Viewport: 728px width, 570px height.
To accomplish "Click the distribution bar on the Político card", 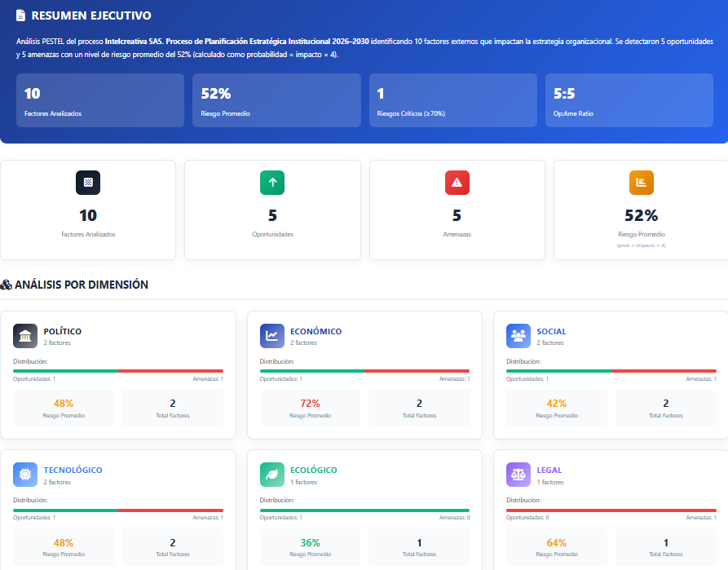I will 117,370.
